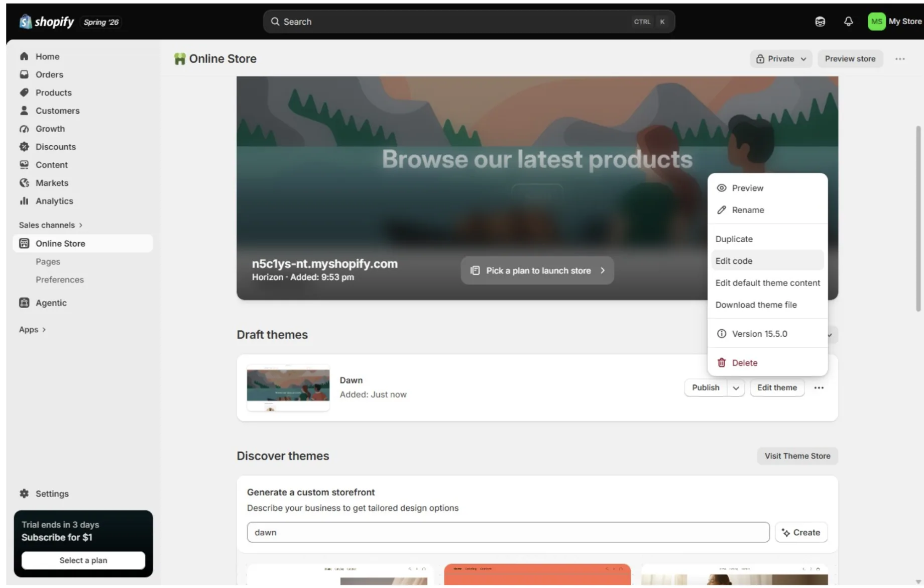Choose Download theme file
The width and height of the screenshot is (924, 588).
click(767, 305)
